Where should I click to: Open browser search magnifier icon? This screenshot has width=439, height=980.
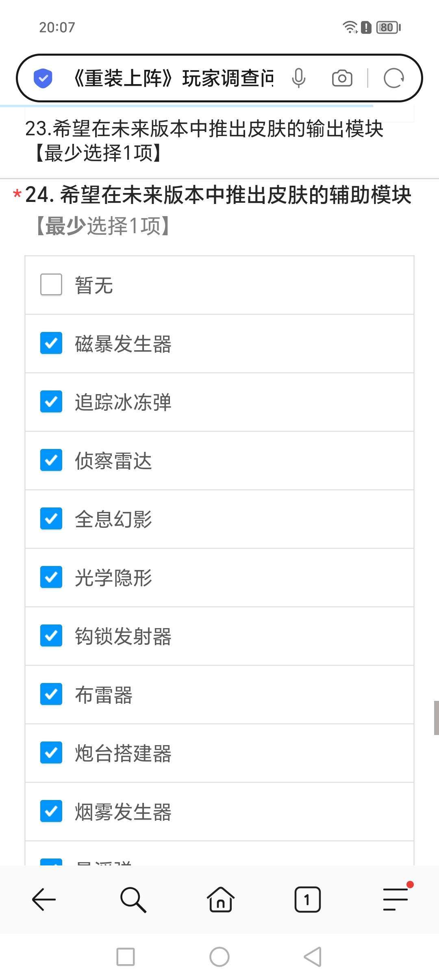133,900
